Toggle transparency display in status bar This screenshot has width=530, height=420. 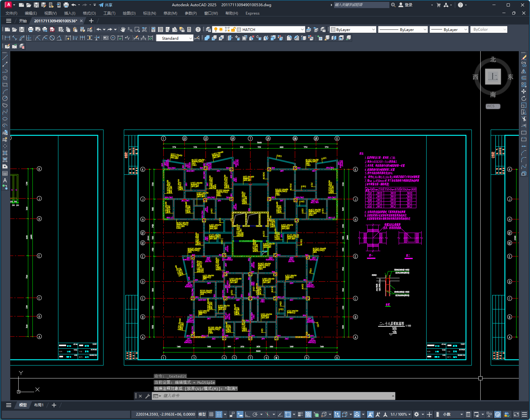point(308,414)
